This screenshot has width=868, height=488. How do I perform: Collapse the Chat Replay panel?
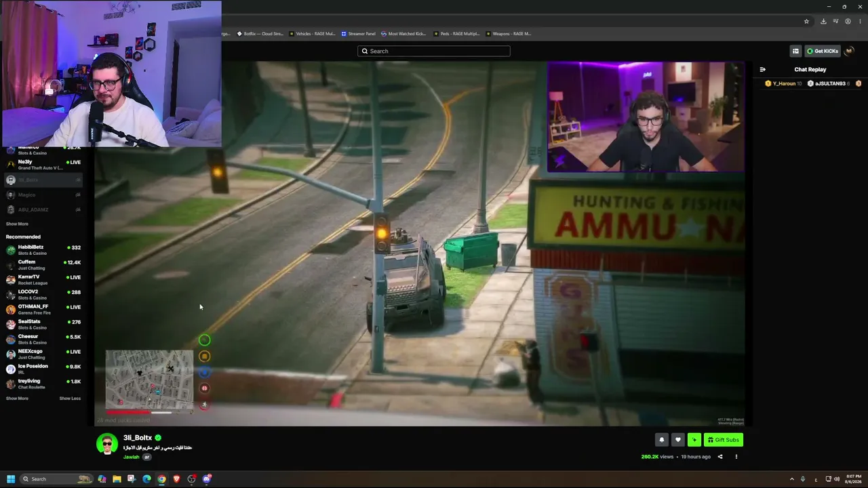[762, 69]
